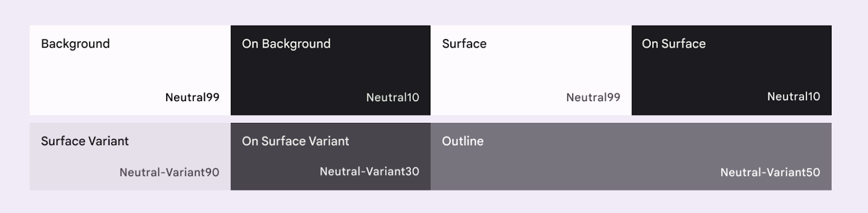The width and height of the screenshot is (868, 213).
Task: Click the Neutral-Variant90 tone label
Action: (169, 173)
